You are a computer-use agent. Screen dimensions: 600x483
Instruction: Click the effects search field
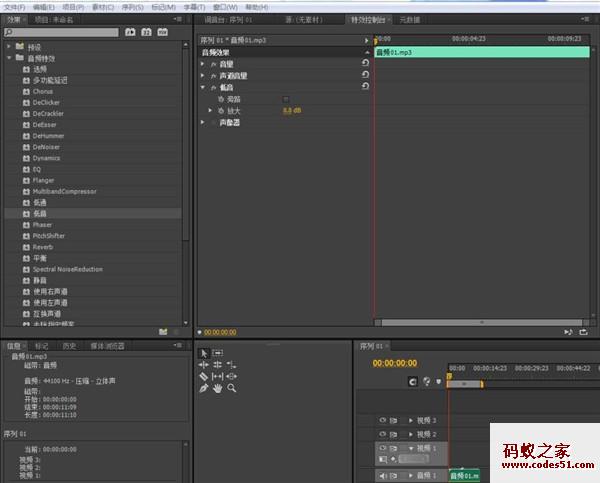pos(60,32)
